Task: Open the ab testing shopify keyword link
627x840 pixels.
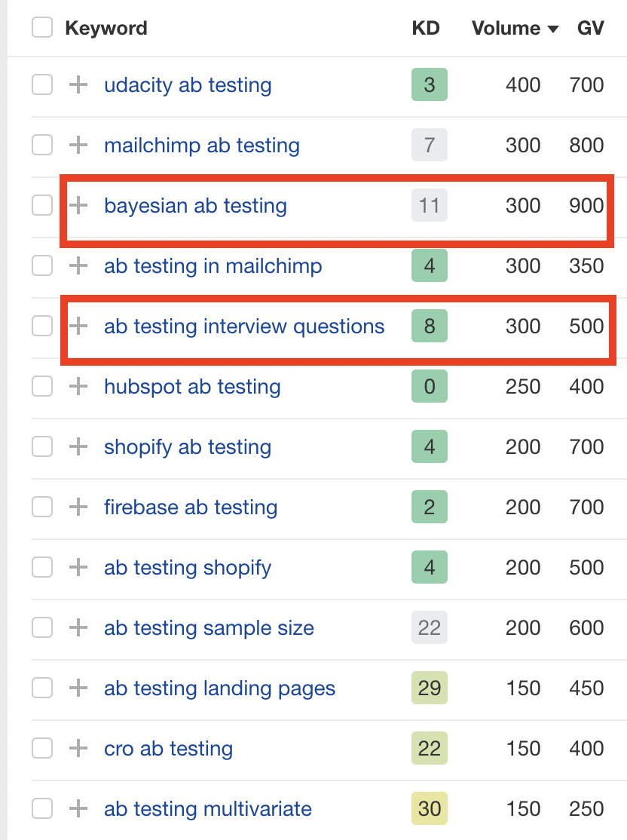Action: pos(188,568)
